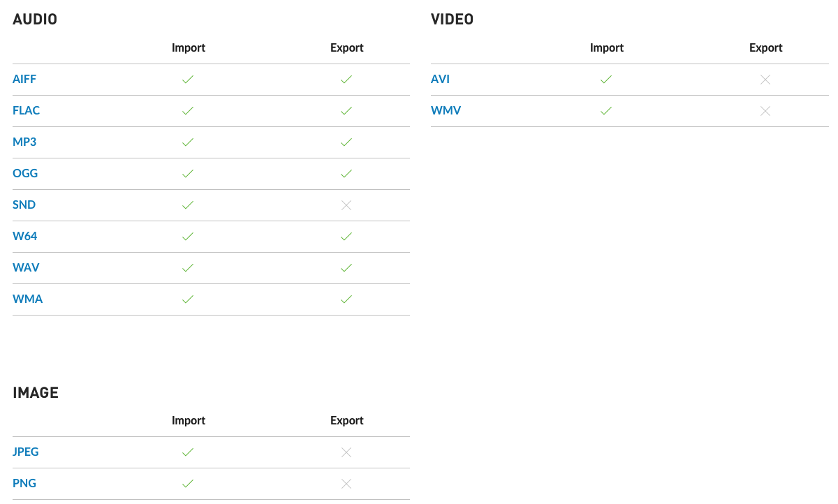The image size is (838, 504).
Task: Click the PNG image format link
Action: pos(24,484)
